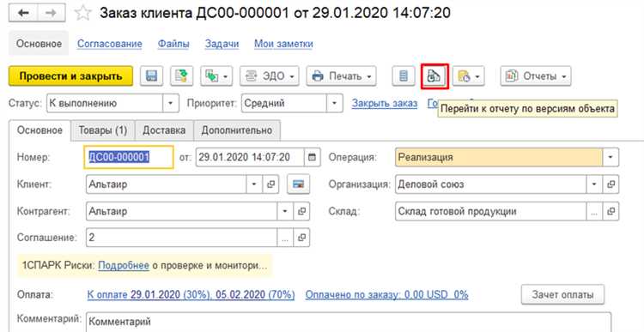
Task: Expand the Клиент dropdown arrow
Action: click(254, 184)
